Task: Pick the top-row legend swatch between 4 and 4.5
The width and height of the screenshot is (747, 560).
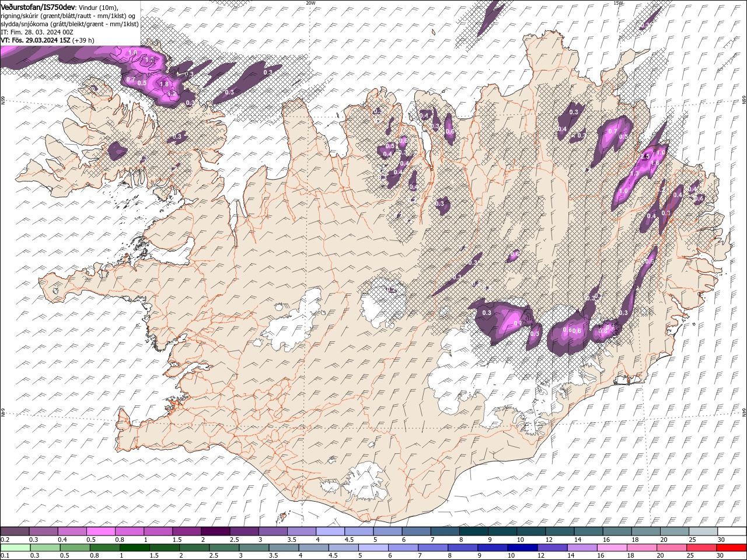Action: tap(330, 531)
